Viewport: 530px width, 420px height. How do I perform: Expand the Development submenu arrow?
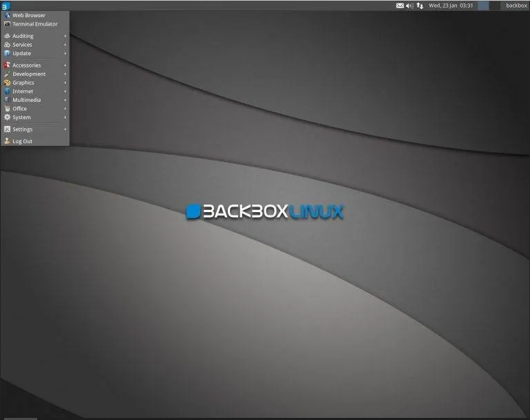tap(65, 74)
